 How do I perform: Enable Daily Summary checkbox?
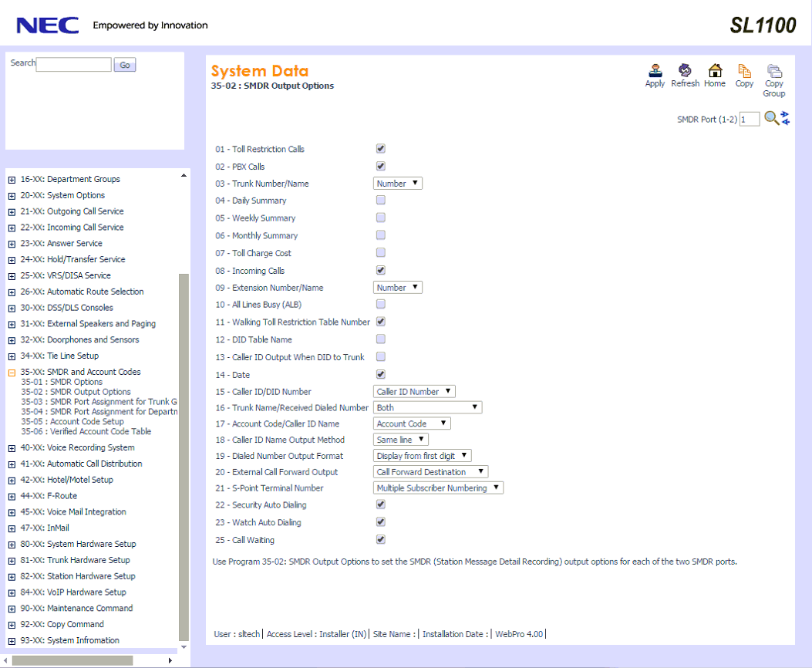pyautogui.click(x=381, y=200)
